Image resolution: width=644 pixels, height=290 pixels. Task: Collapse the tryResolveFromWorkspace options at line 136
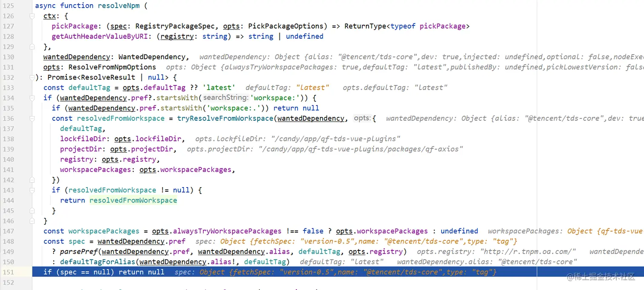tap(32, 119)
